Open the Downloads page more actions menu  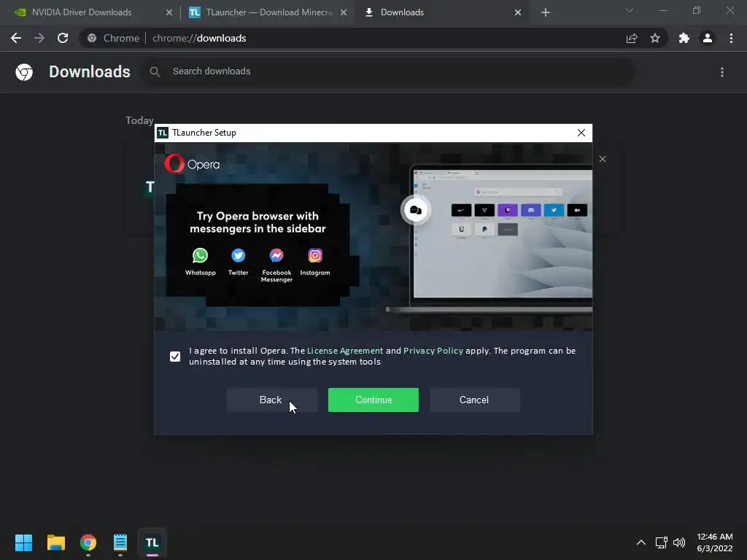tap(722, 72)
